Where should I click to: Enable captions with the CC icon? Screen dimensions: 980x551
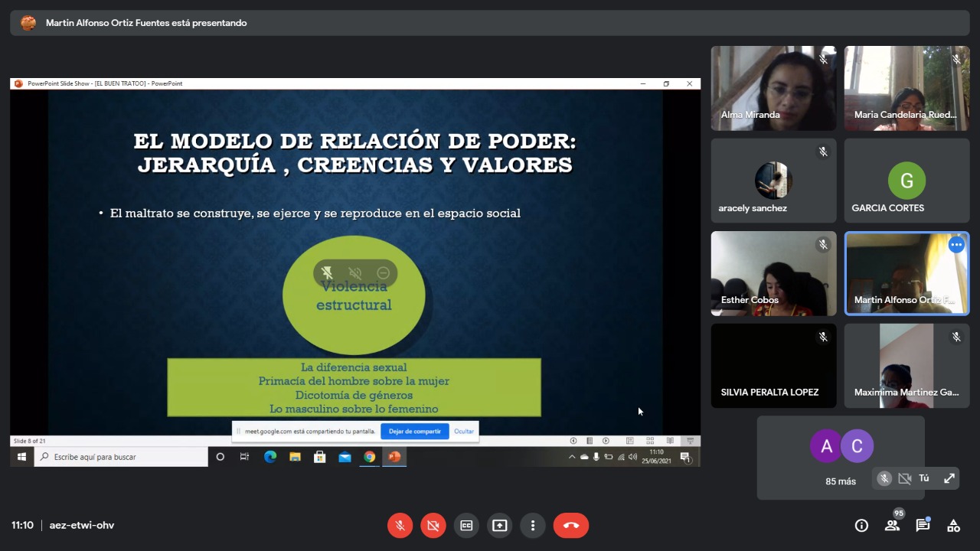point(466,525)
